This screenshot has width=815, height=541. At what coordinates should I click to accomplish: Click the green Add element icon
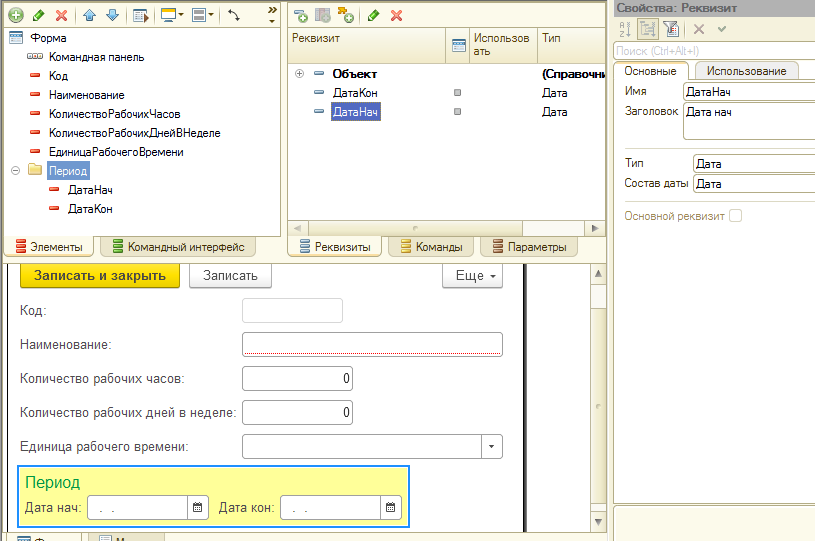[x=15, y=15]
